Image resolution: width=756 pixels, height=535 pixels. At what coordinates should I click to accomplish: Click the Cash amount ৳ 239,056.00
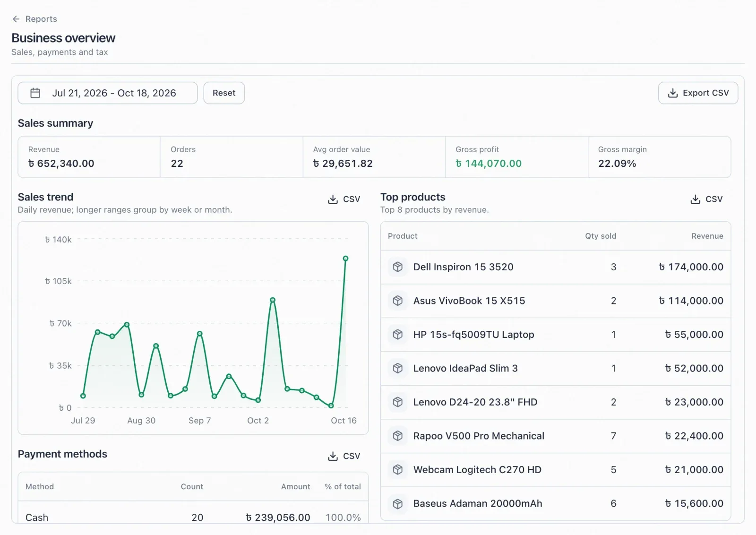pos(278,518)
